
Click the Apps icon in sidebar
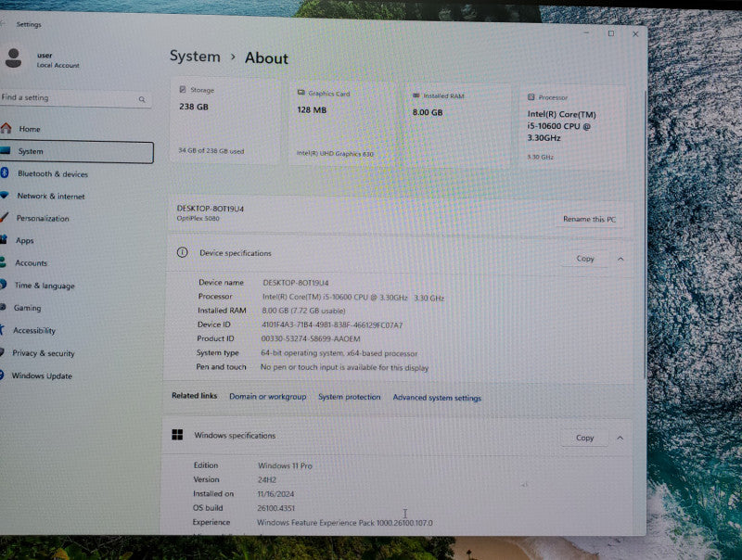(4, 239)
